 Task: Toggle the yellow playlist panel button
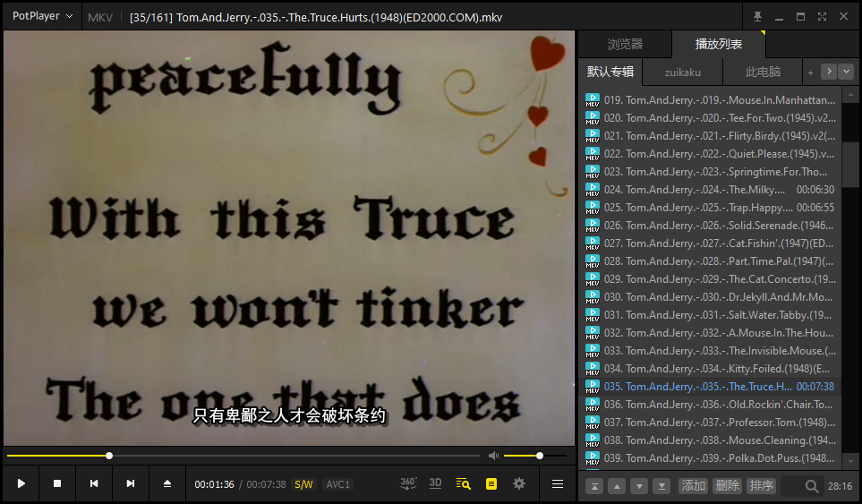(491, 483)
